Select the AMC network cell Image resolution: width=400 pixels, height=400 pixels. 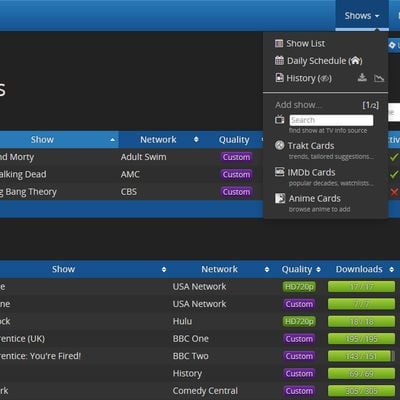click(x=130, y=174)
